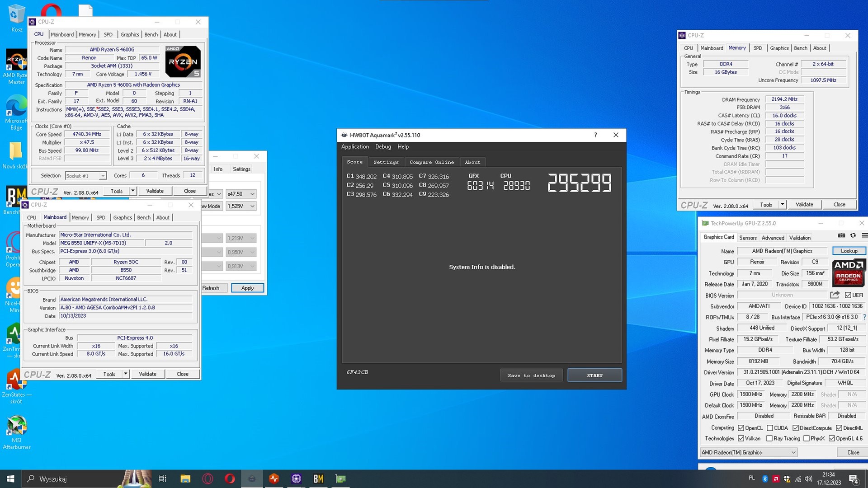Expand Socket #1 selection dropdown in CPU-Z
Screen dimensions: 868x488
click(x=86, y=176)
